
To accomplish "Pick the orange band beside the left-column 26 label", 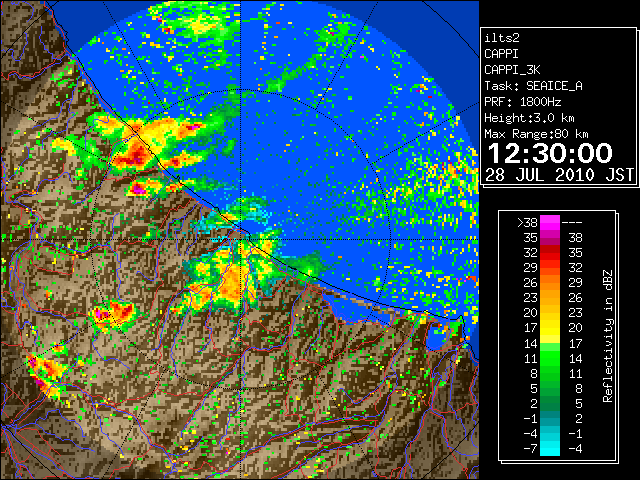I will [x=550, y=282].
